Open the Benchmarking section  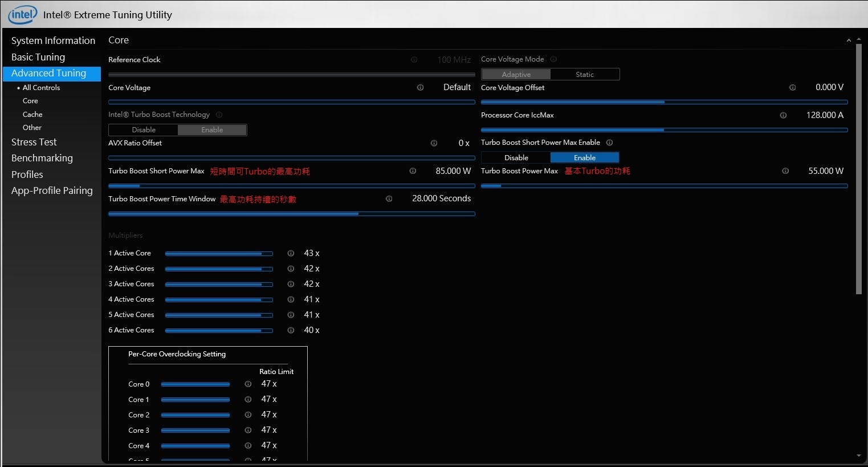[42, 158]
